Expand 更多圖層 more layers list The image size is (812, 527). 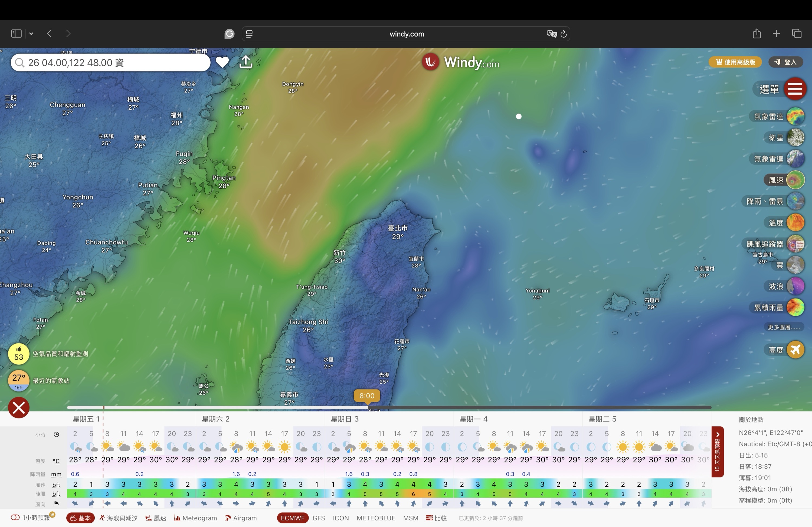coord(783,327)
